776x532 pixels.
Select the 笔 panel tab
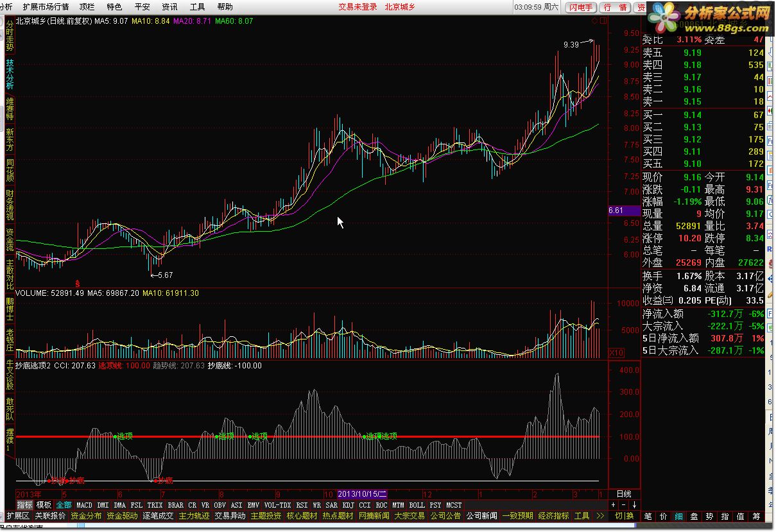(x=648, y=516)
